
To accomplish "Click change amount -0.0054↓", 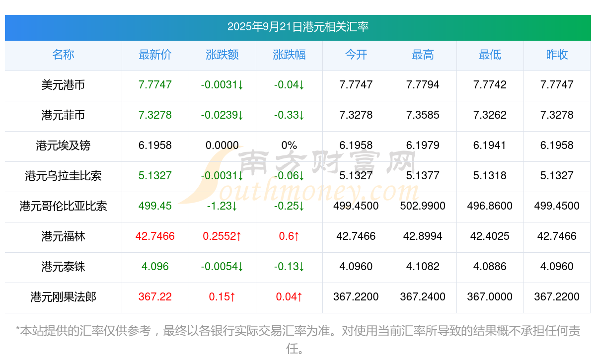I will click(x=223, y=267).
